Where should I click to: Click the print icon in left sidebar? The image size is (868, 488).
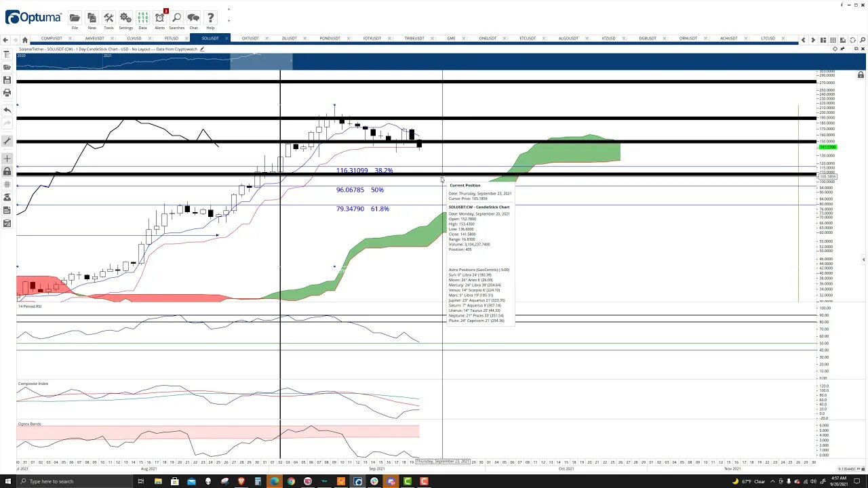(7, 92)
